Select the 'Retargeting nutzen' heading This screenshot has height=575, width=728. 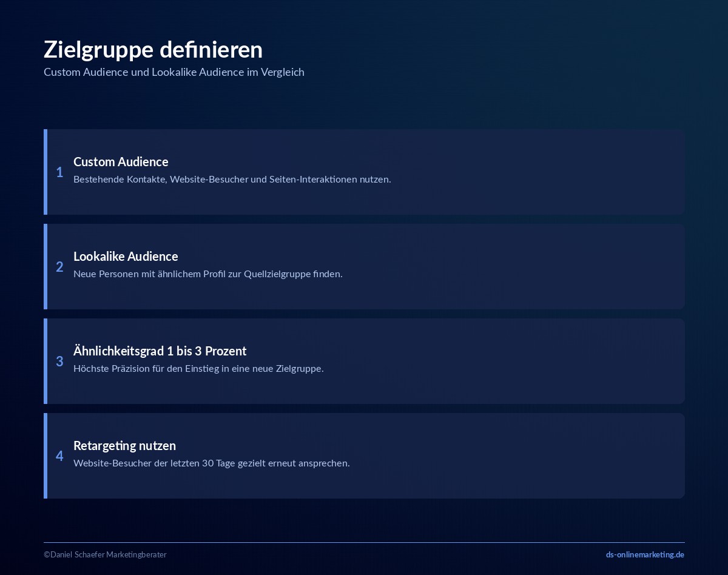coord(124,445)
